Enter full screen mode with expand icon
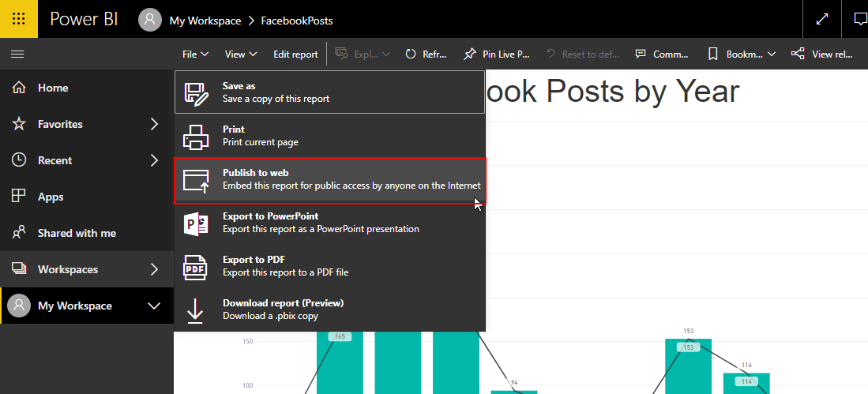This screenshot has width=868, height=394. click(x=822, y=19)
